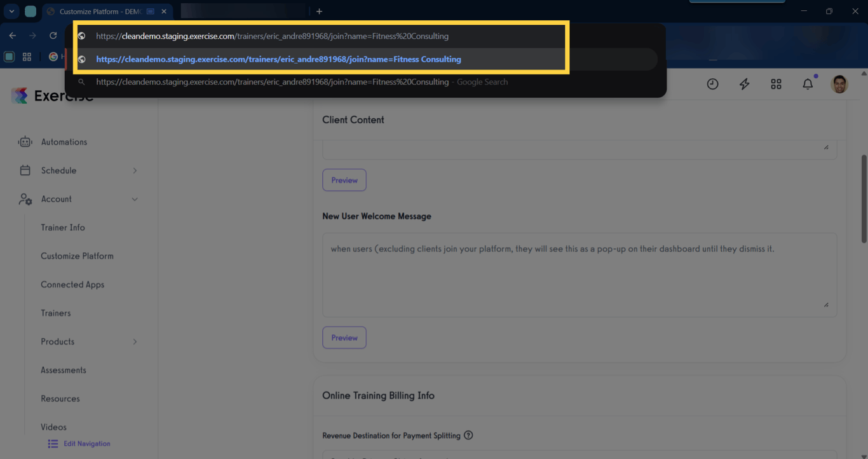The width and height of the screenshot is (868, 459).
Task: Select Trainers in the sidebar
Action: pos(56,313)
